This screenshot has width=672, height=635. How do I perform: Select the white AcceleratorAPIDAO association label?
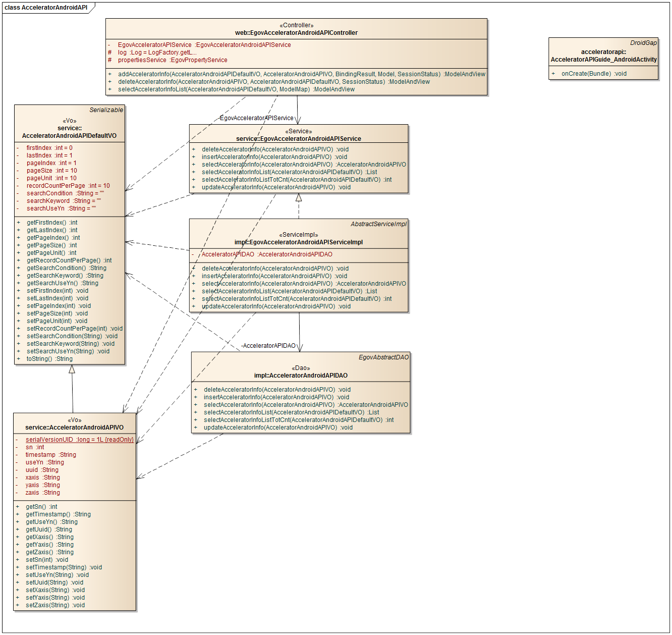[x=268, y=346]
